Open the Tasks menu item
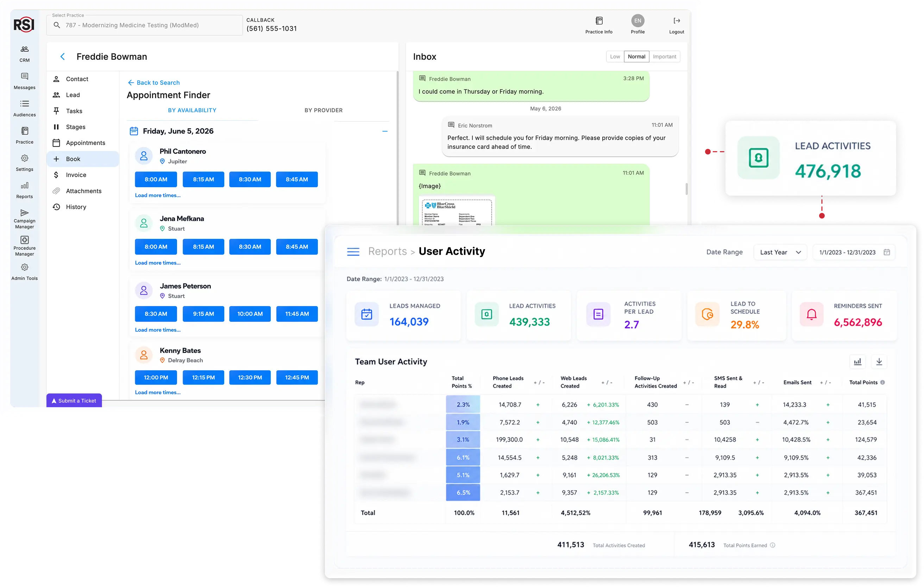 pyautogui.click(x=83, y=111)
